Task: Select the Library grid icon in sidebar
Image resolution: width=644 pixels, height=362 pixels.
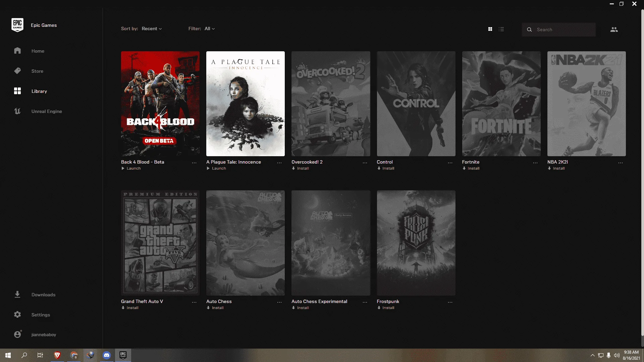Action: point(17,91)
